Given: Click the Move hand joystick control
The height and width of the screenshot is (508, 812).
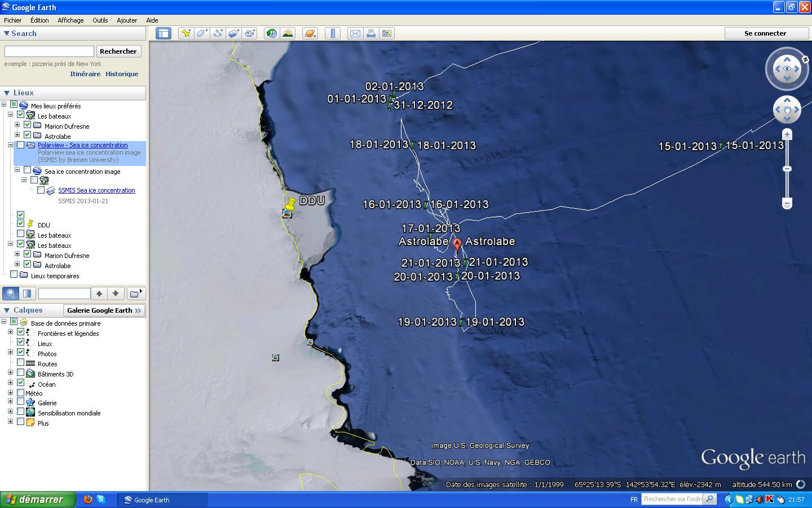Looking at the screenshot, I should tap(787, 110).
